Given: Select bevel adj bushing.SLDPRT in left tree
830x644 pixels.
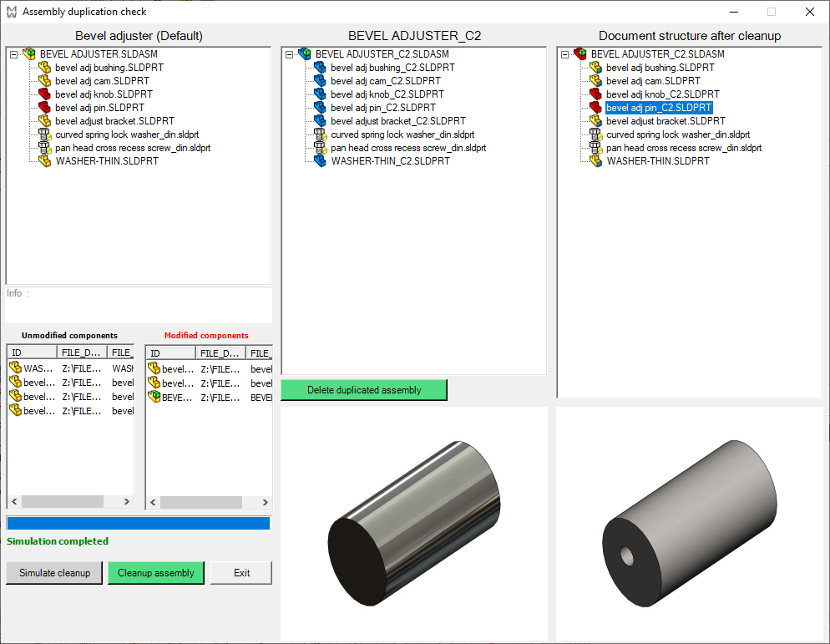Looking at the screenshot, I should (109, 68).
